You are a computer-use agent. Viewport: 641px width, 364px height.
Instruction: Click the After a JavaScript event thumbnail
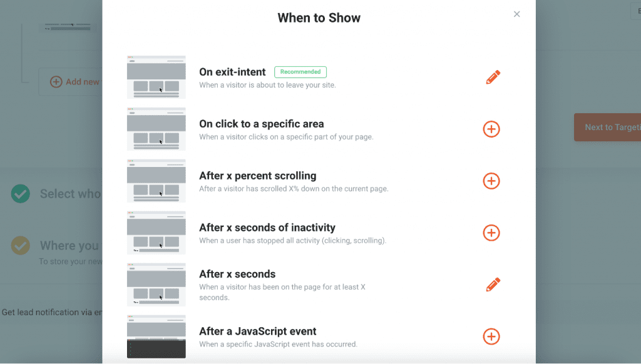[x=156, y=336]
